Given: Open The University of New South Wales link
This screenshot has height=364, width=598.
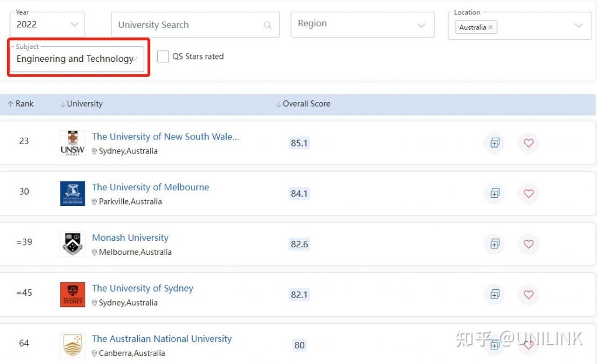Looking at the screenshot, I should click(165, 136).
